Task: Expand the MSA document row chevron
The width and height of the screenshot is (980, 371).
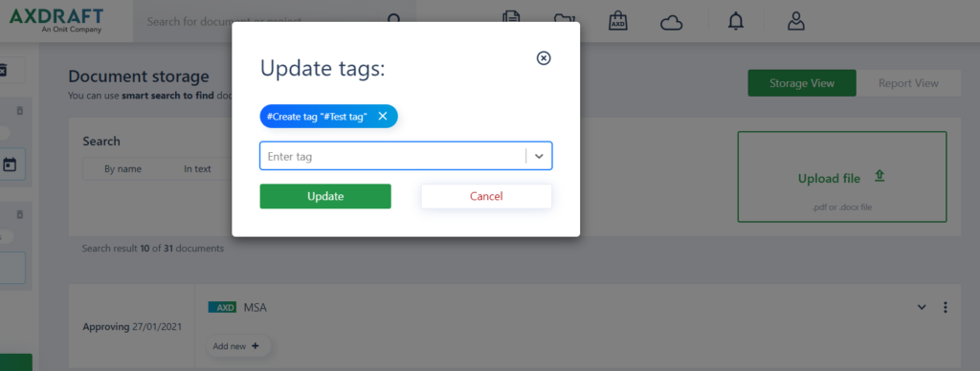Action: pyautogui.click(x=921, y=307)
